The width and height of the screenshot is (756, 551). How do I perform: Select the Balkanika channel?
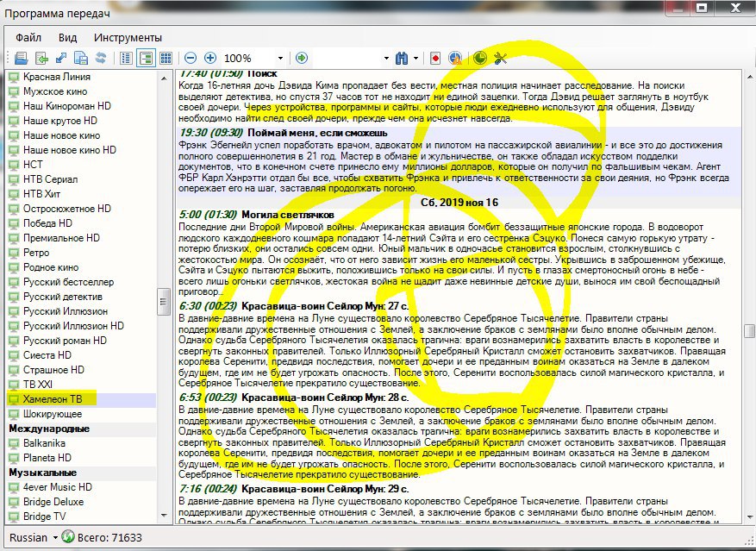pyautogui.click(x=44, y=443)
